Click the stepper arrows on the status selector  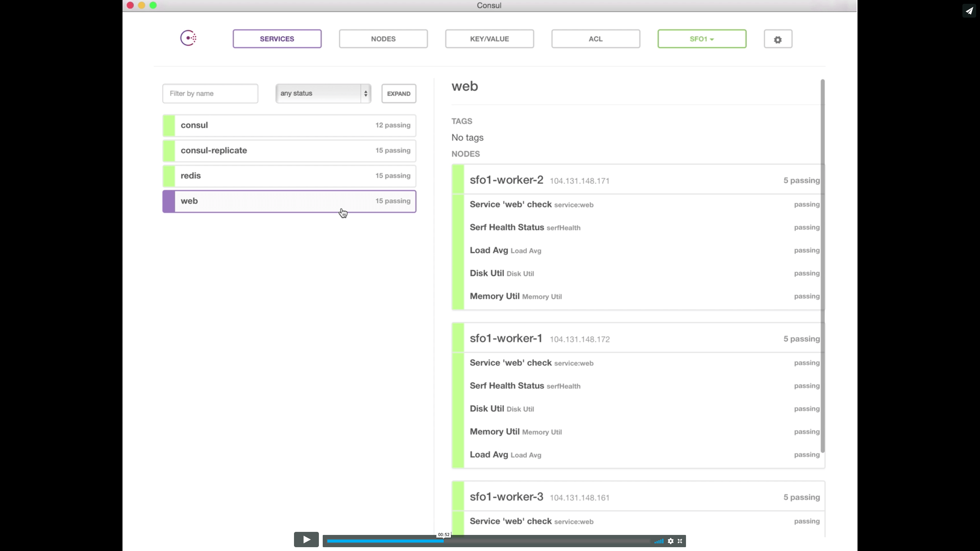click(x=366, y=93)
